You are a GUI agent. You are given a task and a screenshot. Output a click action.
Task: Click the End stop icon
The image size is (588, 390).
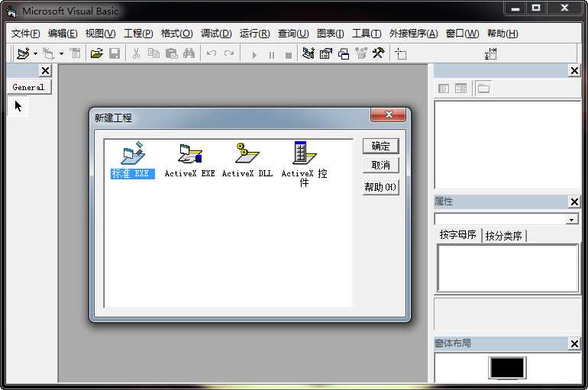[x=289, y=55]
